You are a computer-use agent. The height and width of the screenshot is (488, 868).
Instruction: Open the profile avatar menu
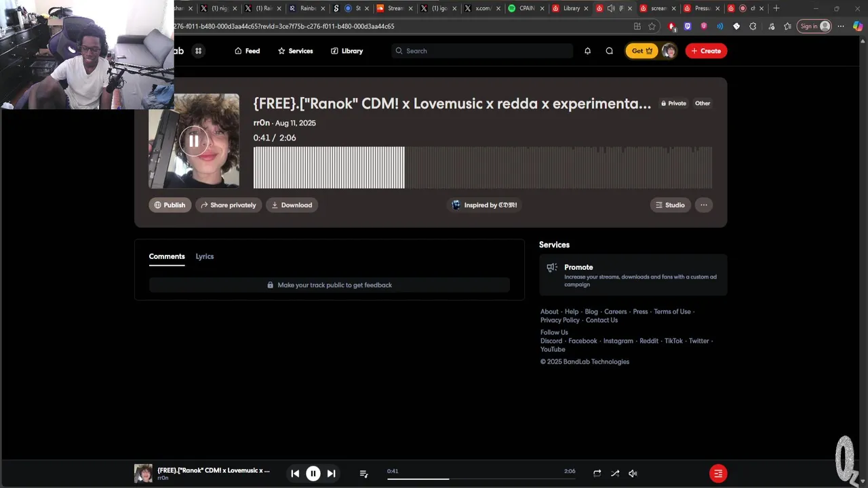(x=669, y=51)
